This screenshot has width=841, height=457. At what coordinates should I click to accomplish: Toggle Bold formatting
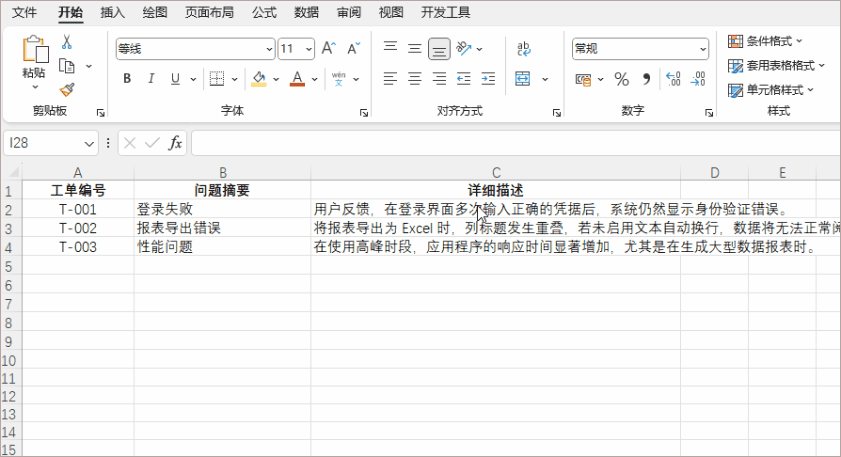tap(127, 79)
